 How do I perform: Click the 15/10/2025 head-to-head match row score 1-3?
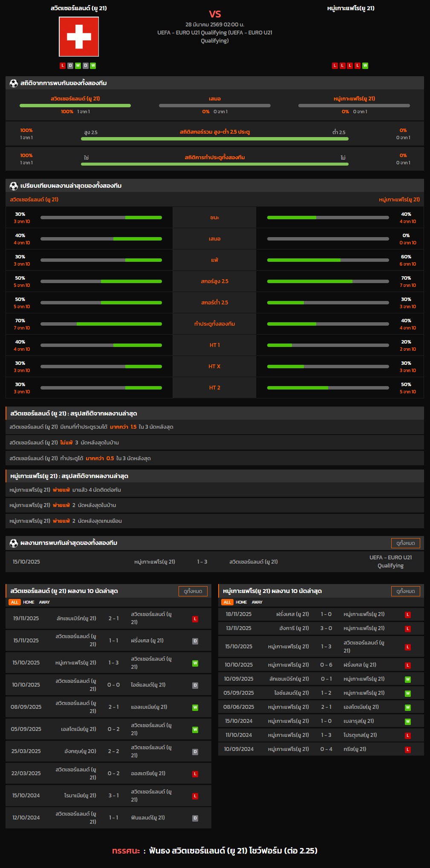(x=202, y=562)
